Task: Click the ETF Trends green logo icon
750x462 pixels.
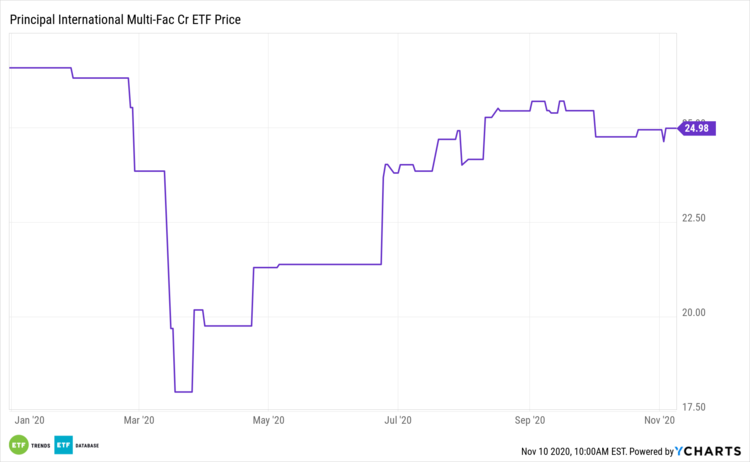Action: (18, 445)
